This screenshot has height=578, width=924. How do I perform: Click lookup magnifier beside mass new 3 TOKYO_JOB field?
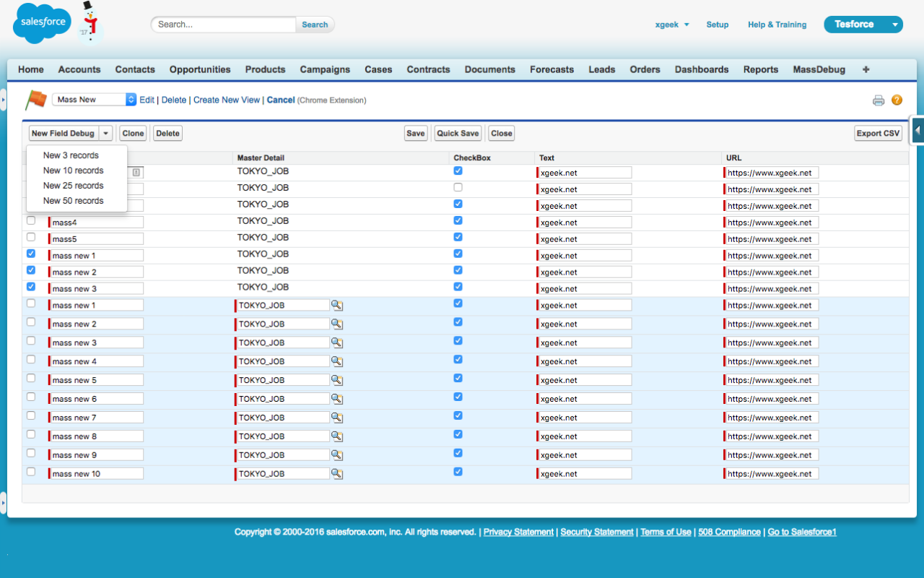click(x=336, y=342)
